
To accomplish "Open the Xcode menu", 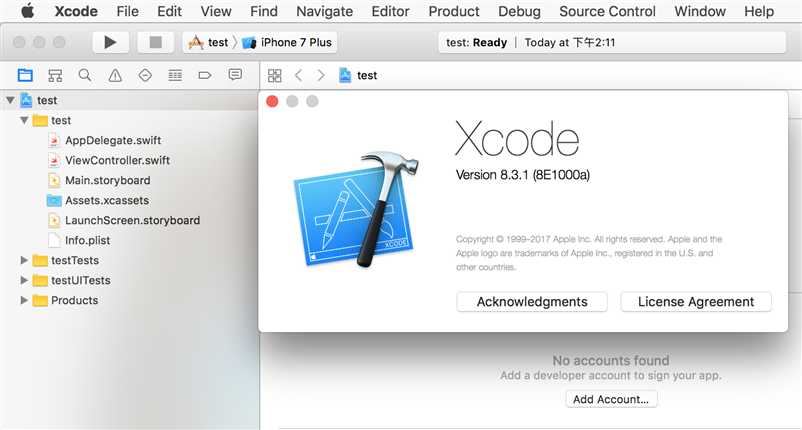I will pyautogui.click(x=76, y=11).
